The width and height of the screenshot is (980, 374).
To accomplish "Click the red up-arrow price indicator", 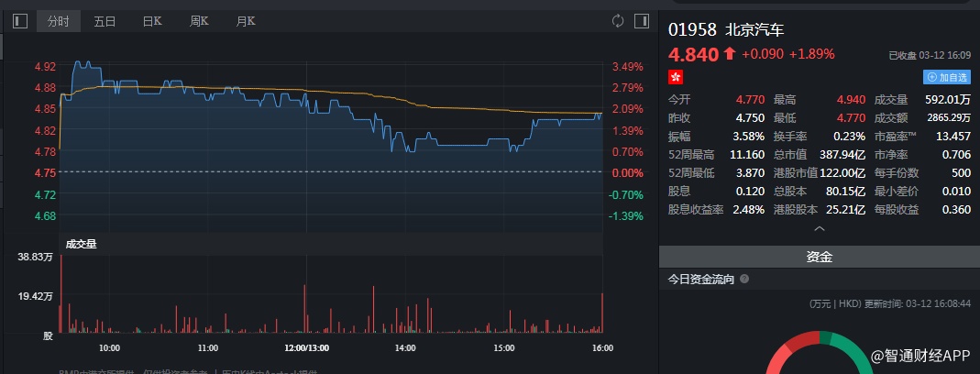I will 730,54.
